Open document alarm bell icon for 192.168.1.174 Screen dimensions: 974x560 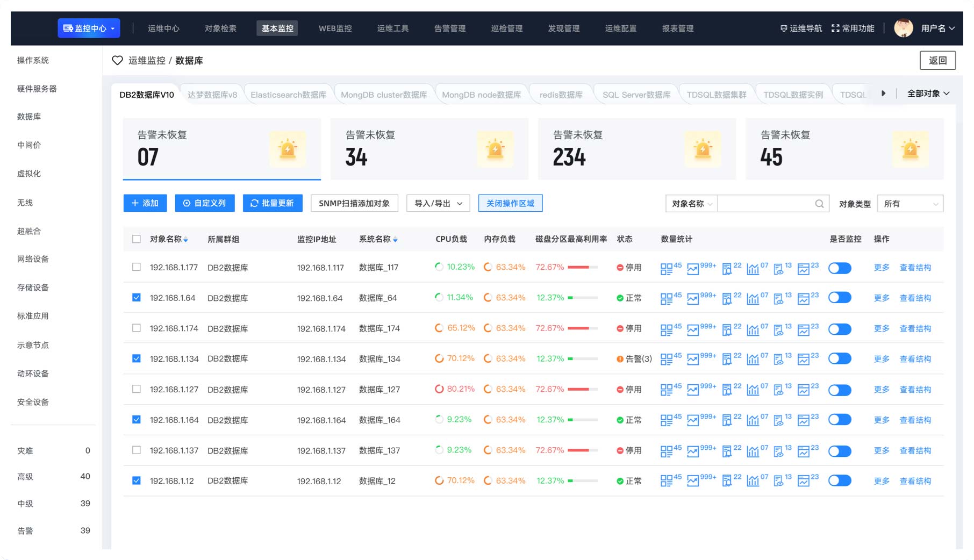coord(727,329)
